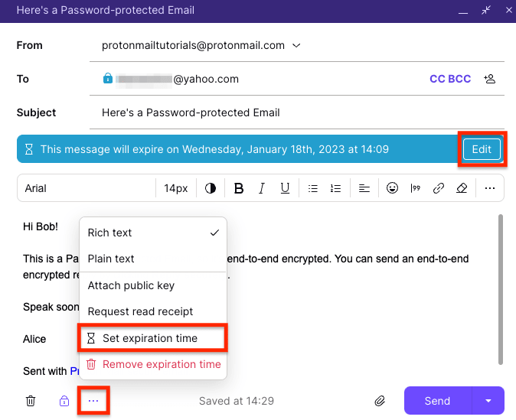The width and height of the screenshot is (516, 420).
Task: Toggle underline formatting
Action: coord(285,188)
